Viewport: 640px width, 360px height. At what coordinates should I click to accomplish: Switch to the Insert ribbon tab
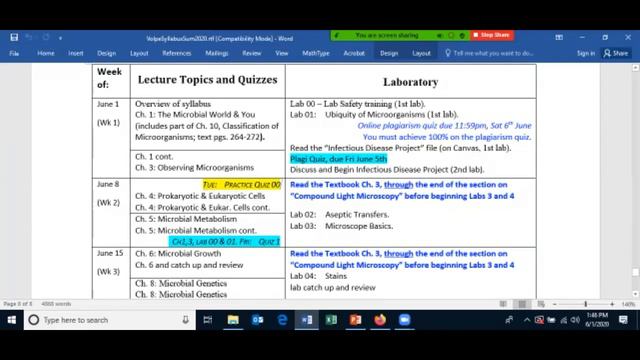[76, 53]
